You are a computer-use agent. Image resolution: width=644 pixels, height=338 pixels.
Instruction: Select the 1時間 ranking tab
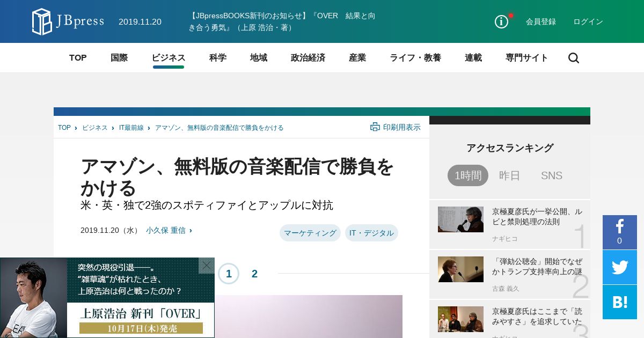point(468,175)
